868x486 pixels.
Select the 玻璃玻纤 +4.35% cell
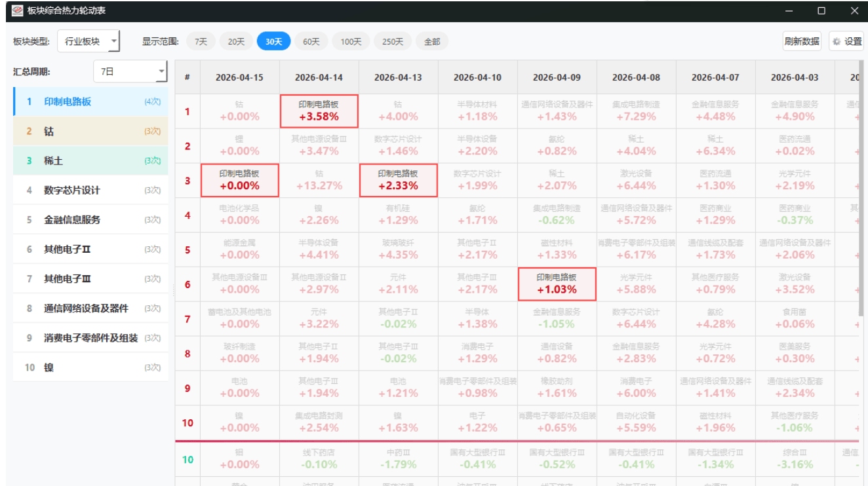click(x=399, y=250)
